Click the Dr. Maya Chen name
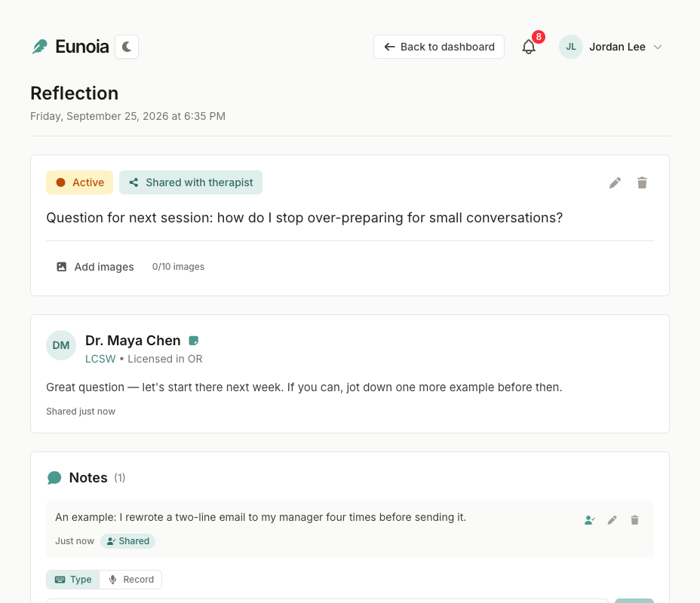This screenshot has height=603, width=700. coord(133,341)
